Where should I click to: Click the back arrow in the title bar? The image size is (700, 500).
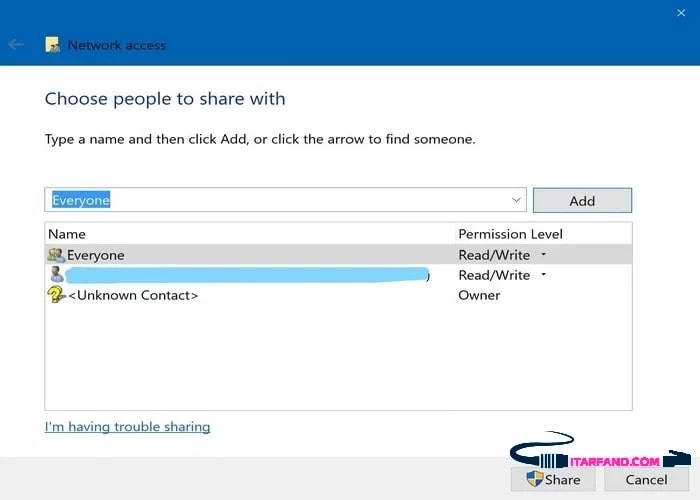[x=16, y=45]
